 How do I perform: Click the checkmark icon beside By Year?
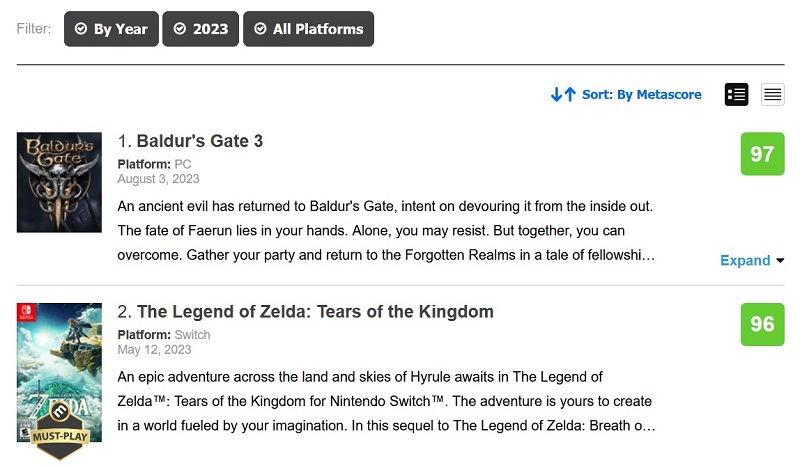tap(81, 29)
